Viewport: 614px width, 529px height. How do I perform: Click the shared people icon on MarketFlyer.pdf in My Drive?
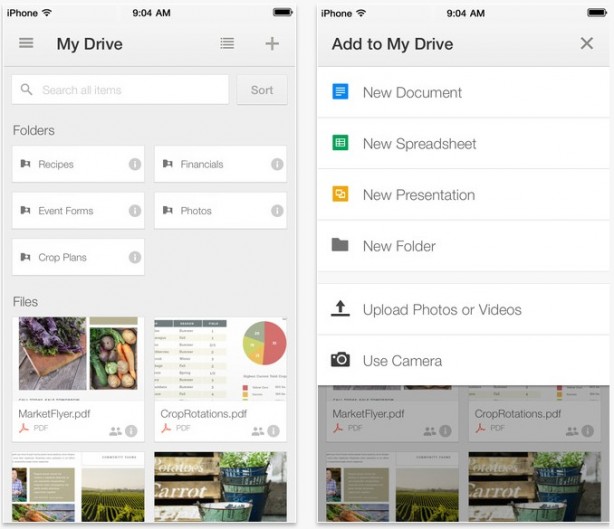tap(115, 431)
